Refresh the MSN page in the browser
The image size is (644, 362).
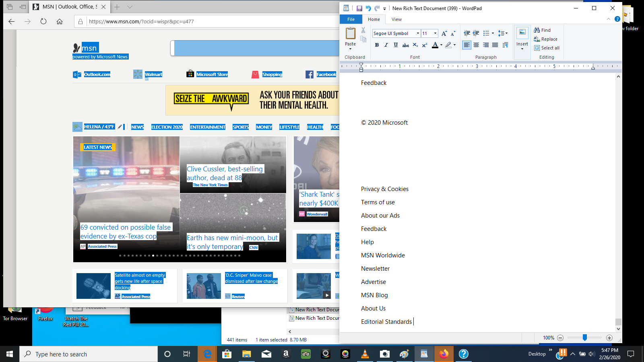coord(43,21)
